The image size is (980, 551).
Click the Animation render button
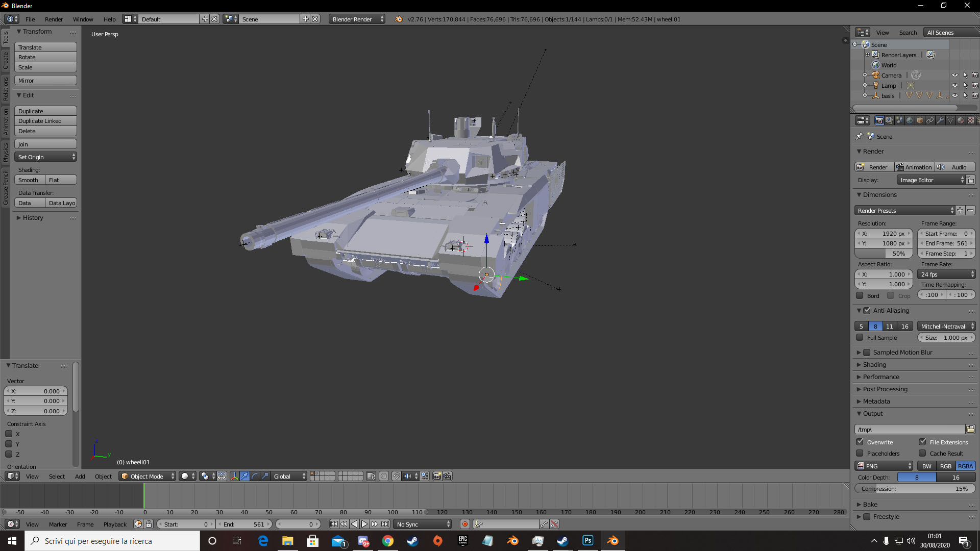pos(914,167)
